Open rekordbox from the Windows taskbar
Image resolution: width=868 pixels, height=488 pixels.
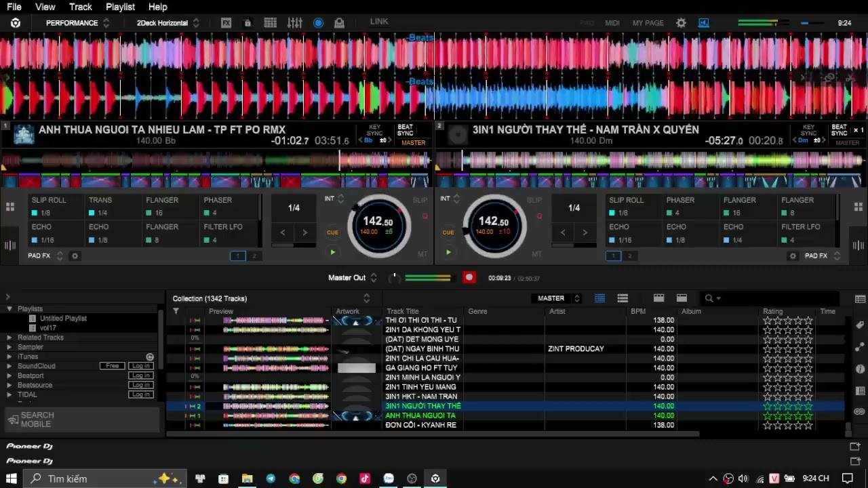coord(435,479)
